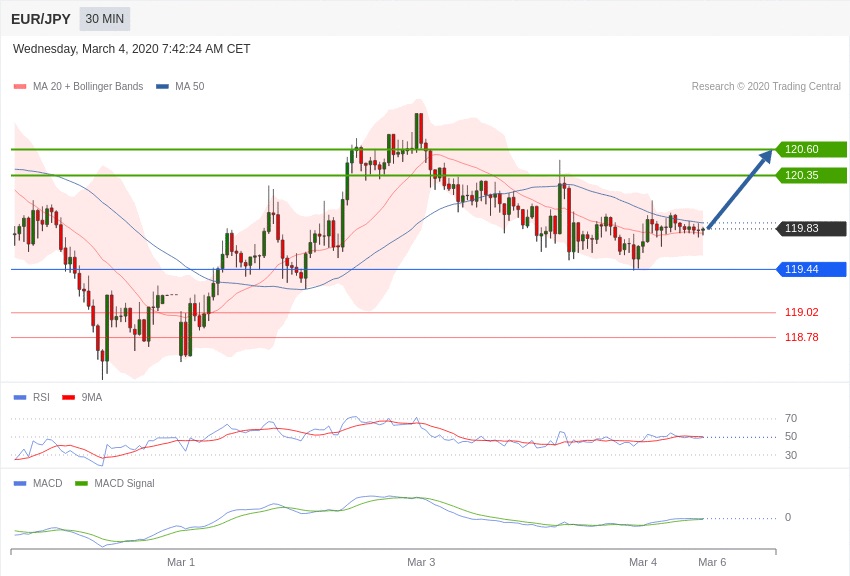Click the dark 119.83 current price tag
850x576 pixels.
pos(811,229)
